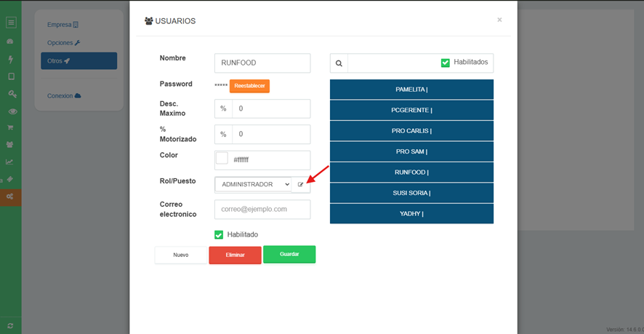Click the lightning bolt sidebar icon
Viewport: 644px width, 334px height.
[x=11, y=60]
